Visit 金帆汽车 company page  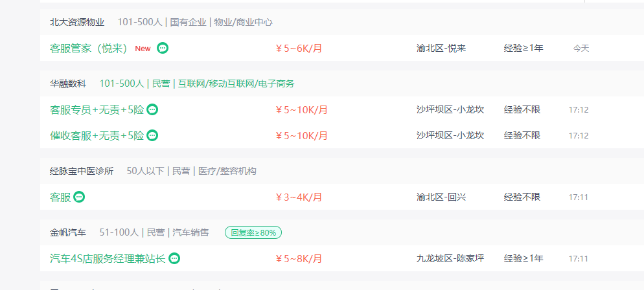pos(68,232)
